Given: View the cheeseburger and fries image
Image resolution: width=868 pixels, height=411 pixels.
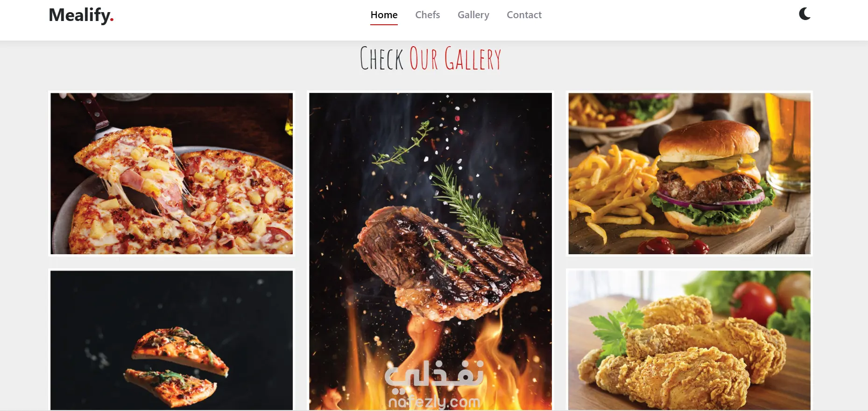Looking at the screenshot, I should (689, 174).
